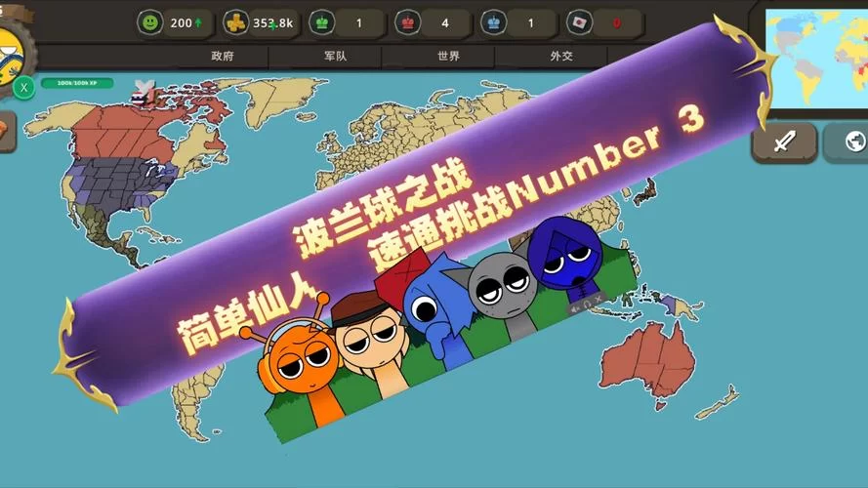Click the gold coins treasury icon
This screenshot has width=868, height=488.
(236, 22)
